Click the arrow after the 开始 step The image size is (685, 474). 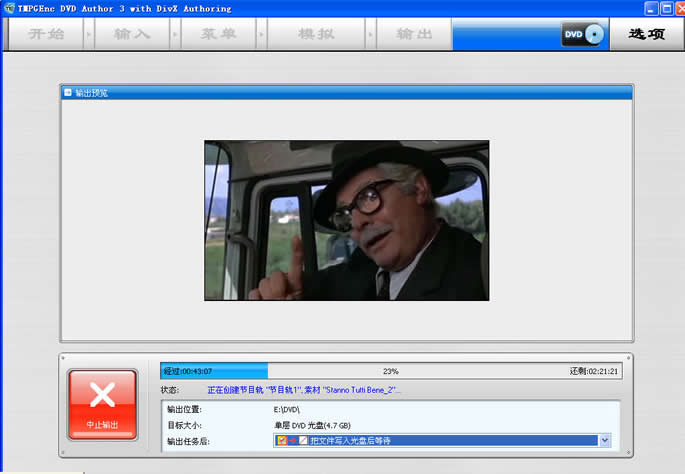pyautogui.click(x=89, y=34)
